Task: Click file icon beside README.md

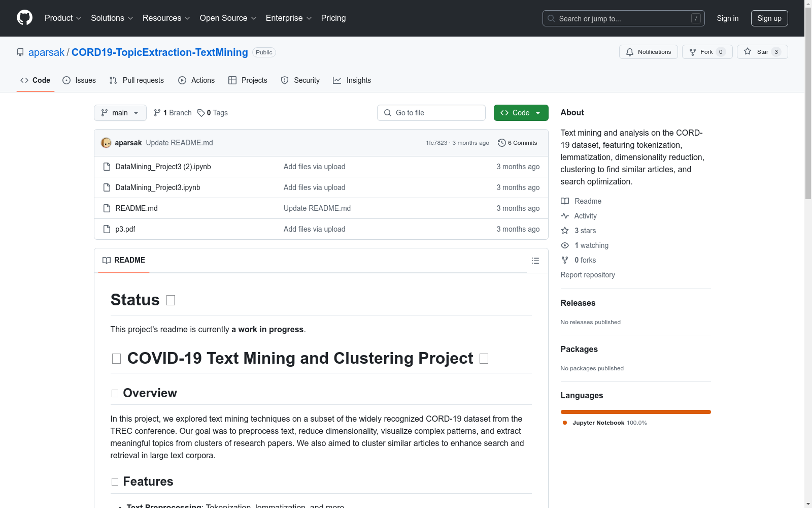Action: pyautogui.click(x=107, y=208)
